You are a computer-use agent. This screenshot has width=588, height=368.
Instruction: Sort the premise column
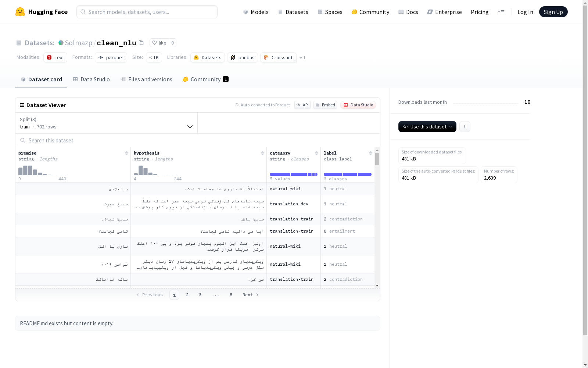[x=126, y=153]
